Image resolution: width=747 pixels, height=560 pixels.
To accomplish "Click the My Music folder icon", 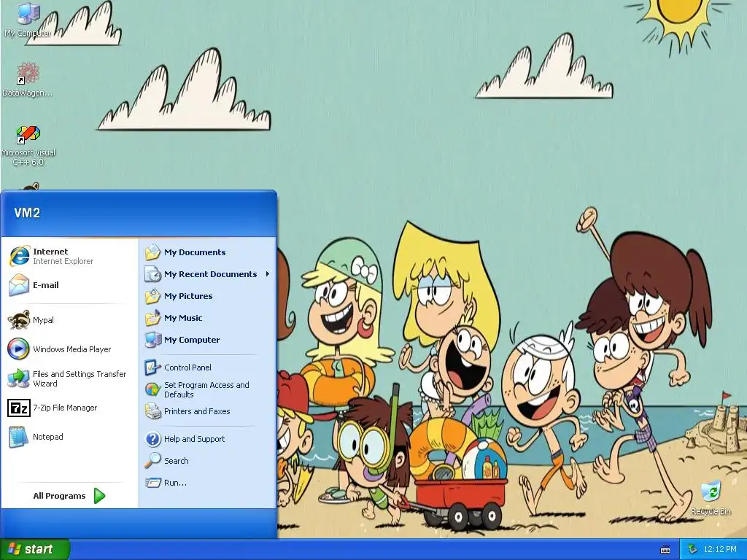I will pyautogui.click(x=152, y=318).
